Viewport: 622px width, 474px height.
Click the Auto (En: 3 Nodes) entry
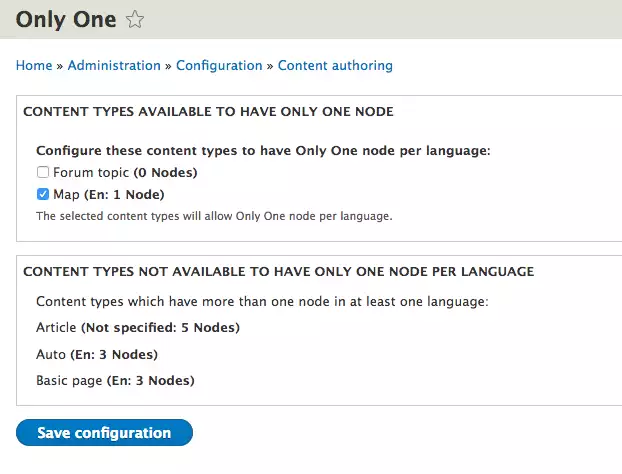[97, 354]
